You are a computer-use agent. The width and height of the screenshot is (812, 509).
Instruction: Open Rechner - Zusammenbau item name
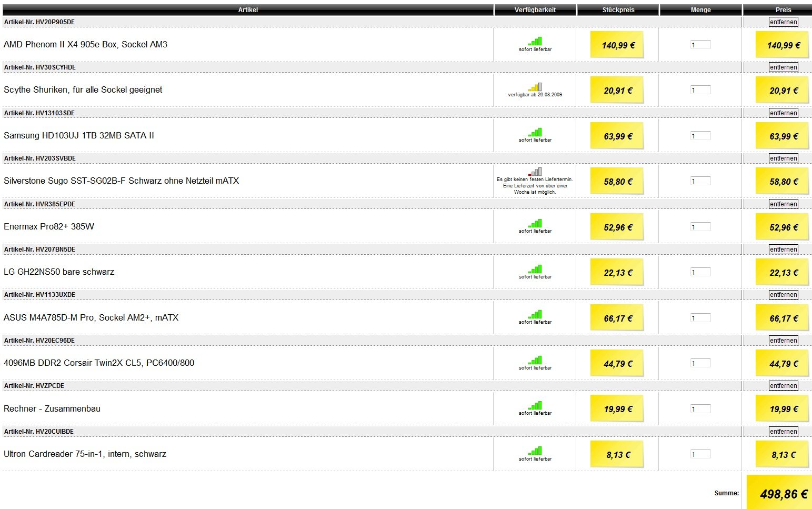coord(52,409)
